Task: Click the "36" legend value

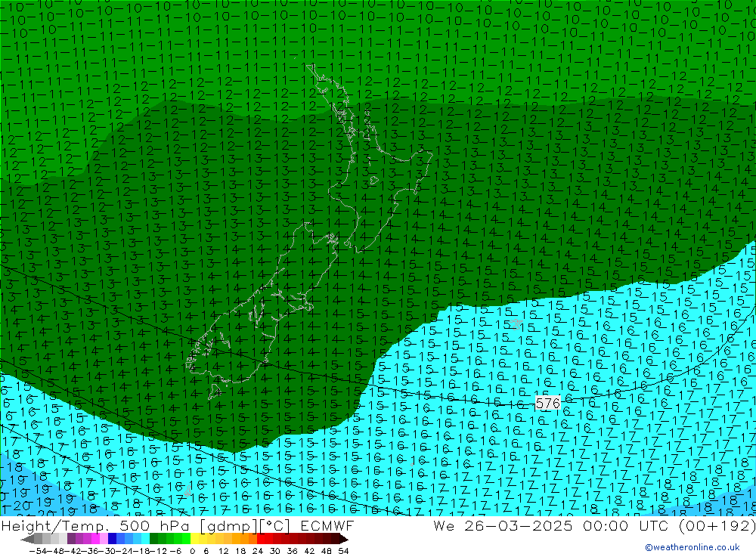Action: (292, 551)
